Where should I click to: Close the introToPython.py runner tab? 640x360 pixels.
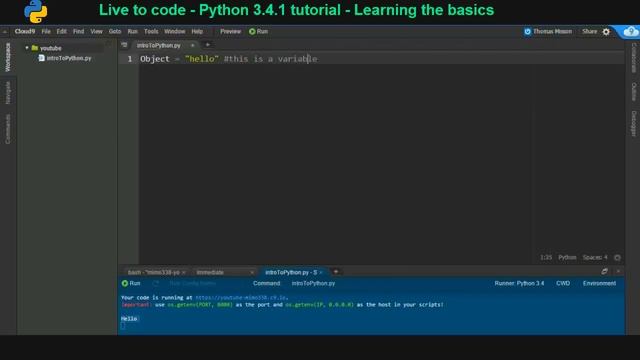click(x=321, y=272)
